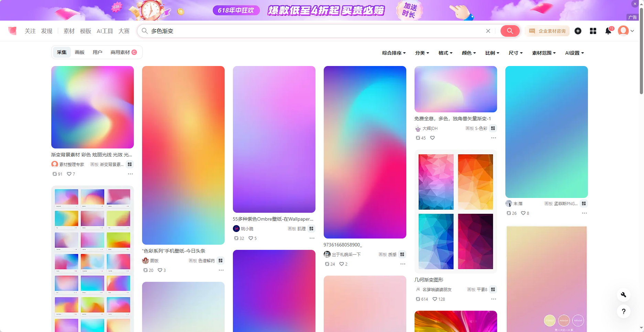
Task: Expand the 综合排序 sorting dropdown
Action: point(393,53)
